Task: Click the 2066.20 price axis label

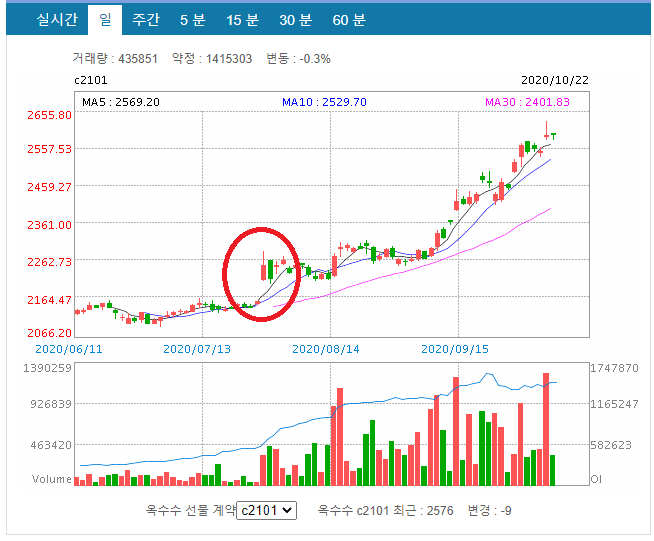Action: tap(49, 333)
